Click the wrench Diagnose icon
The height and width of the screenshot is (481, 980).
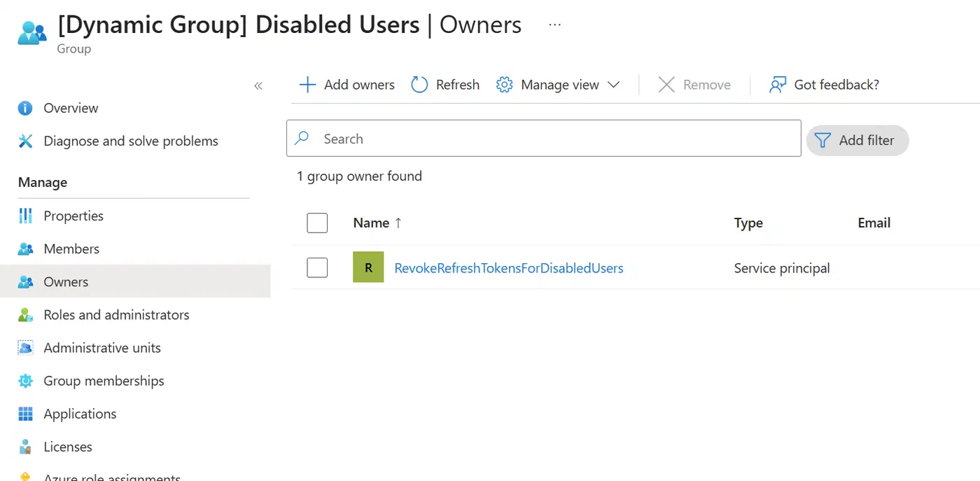point(26,141)
